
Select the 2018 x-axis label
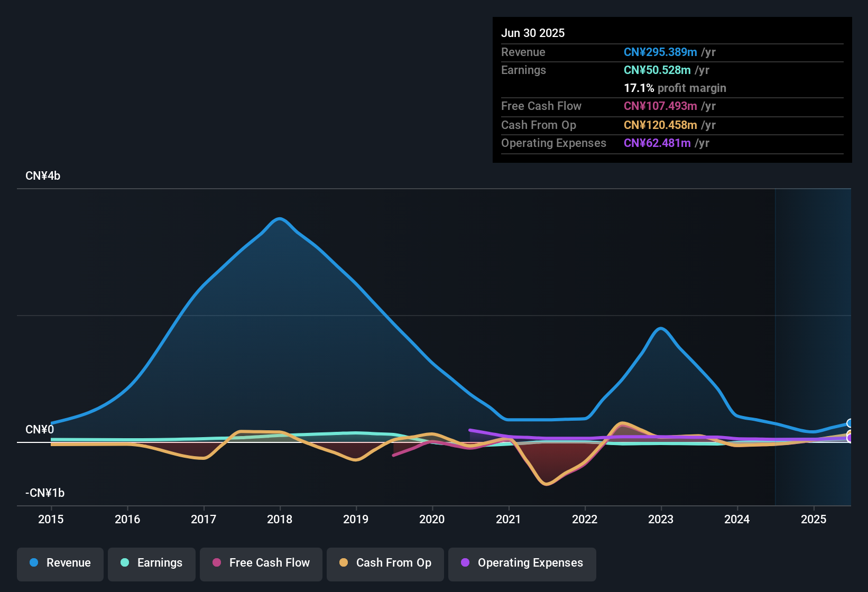click(x=280, y=519)
